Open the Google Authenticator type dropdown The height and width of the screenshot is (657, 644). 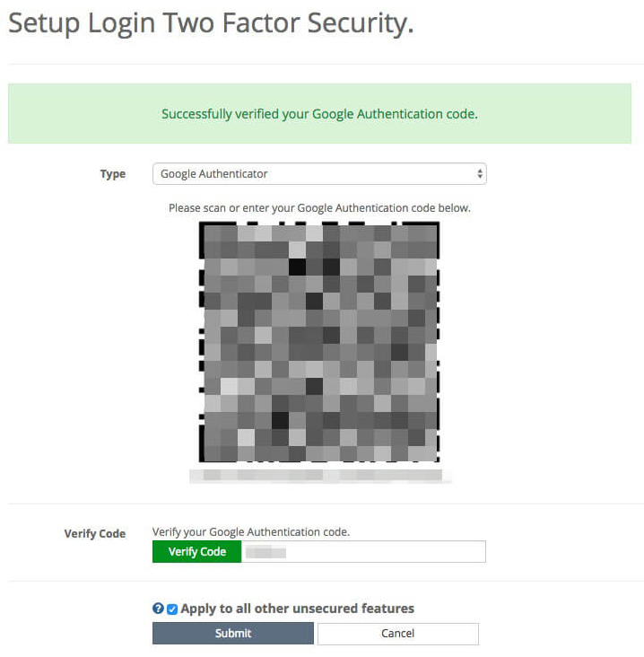tap(319, 173)
